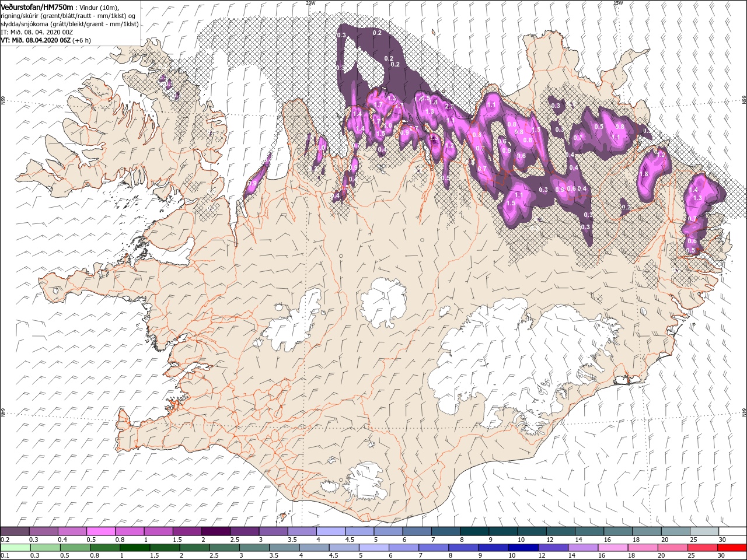Screen dimensions: 747x560
Task: Click the 2.2 precipitation value on map
Action: (x=449, y=107)
